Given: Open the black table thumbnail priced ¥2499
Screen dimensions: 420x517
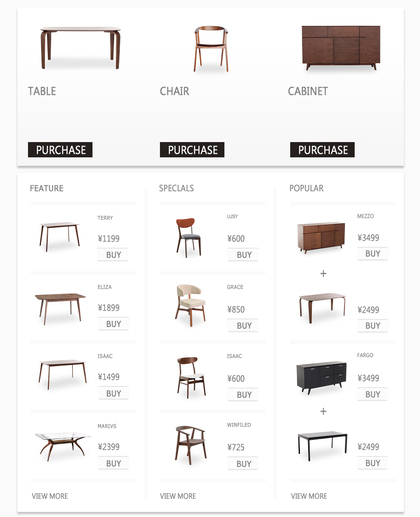Looking at the screenshot, I should (322, 446).
